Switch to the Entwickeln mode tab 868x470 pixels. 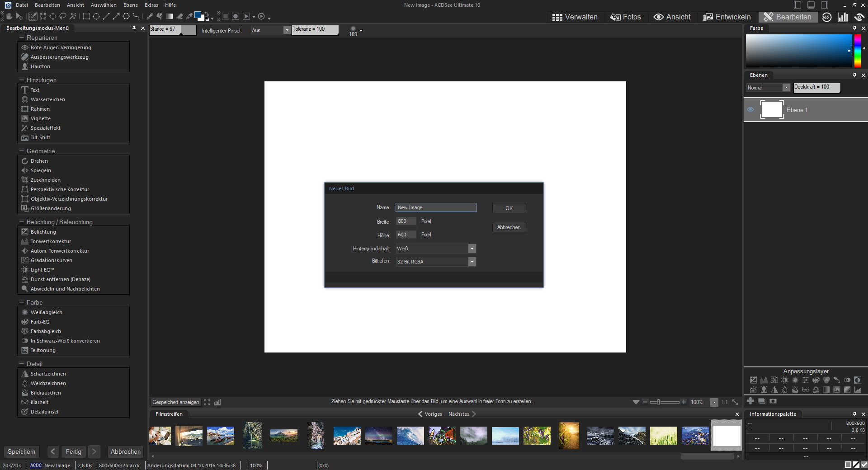point(727,17)
